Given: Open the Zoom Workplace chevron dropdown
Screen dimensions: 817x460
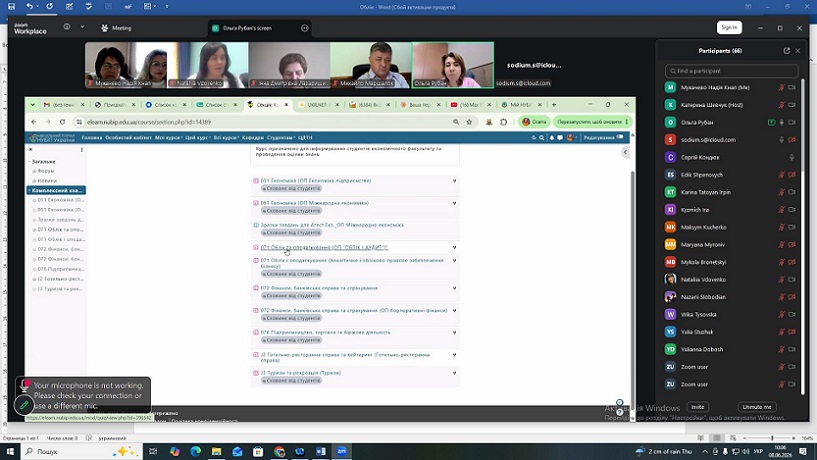Looking at the screenshot, I should pos(82,27).
